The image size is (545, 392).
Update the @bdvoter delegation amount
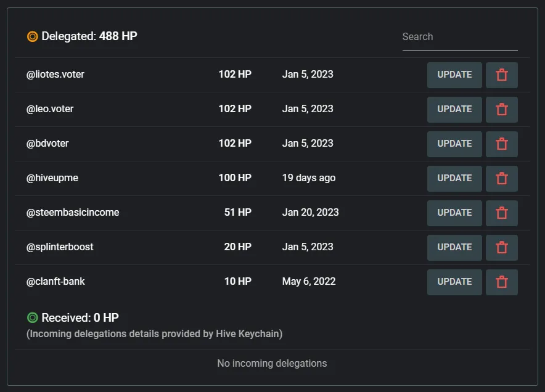[454, 144]
